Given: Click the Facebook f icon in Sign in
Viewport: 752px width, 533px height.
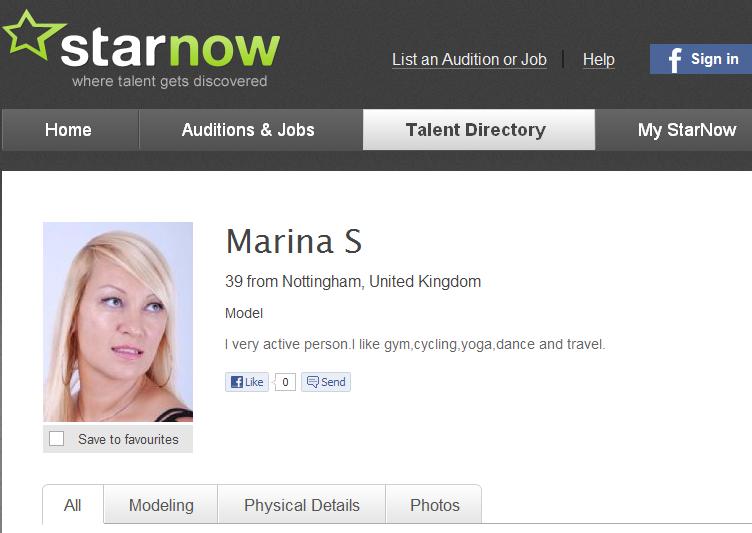Looking at the screenshot, I should (675, 60).
